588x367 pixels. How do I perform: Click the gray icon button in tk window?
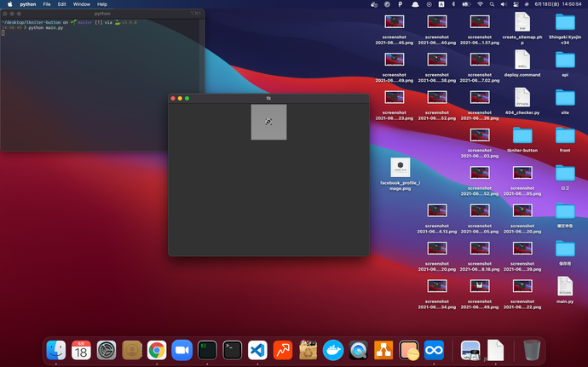point(268,122)
